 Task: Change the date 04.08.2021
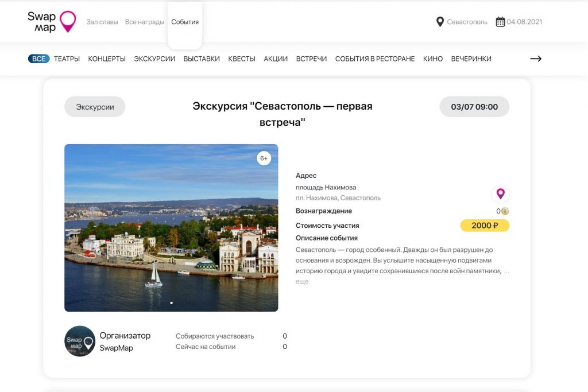pyautogui.click(x=524, y=22)
